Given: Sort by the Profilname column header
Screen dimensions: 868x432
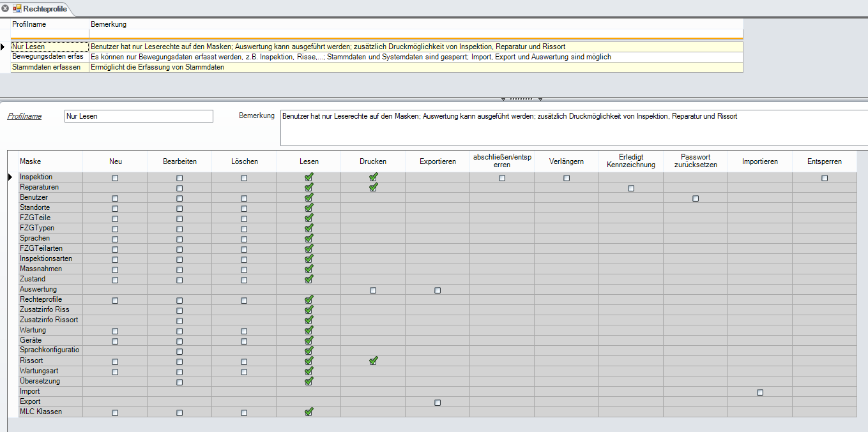Looking at the screenshot, I should pos(29,24).
